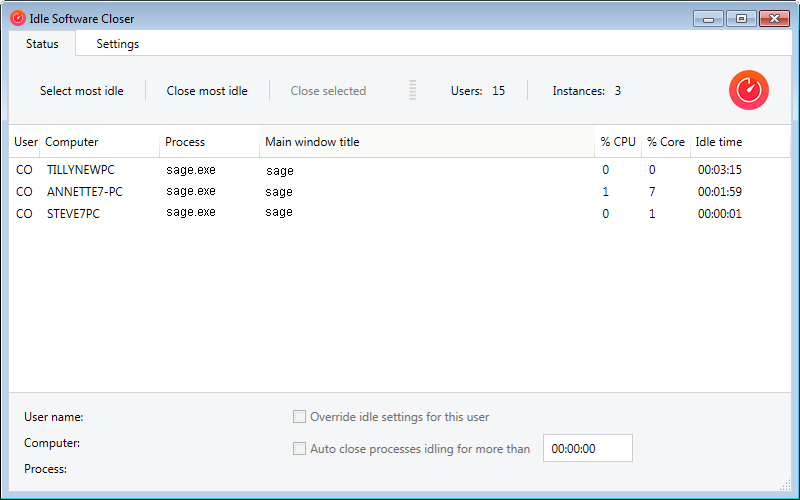Open the Settings tab
The width and height of the screenshot is (800, 500).
tap(117, 44)
